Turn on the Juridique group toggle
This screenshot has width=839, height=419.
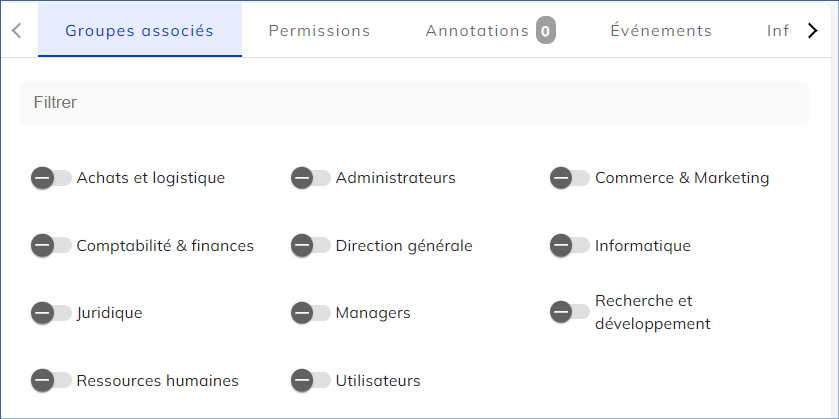click(51, 313)
